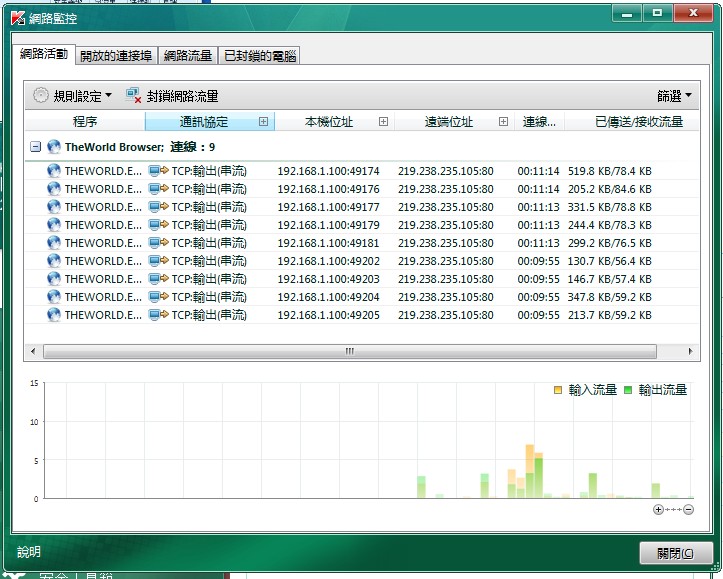Zoom in the traffic chart with plus icon
723x579 pixels.
658,509
